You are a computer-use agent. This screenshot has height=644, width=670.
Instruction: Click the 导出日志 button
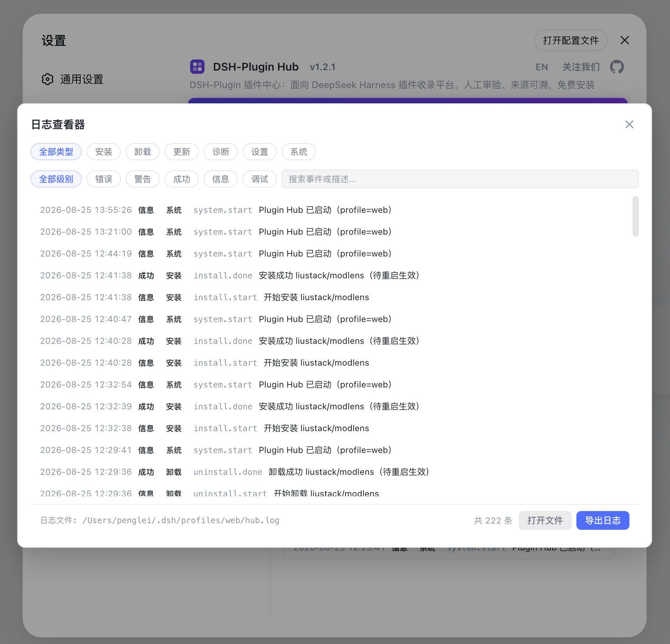603,520
